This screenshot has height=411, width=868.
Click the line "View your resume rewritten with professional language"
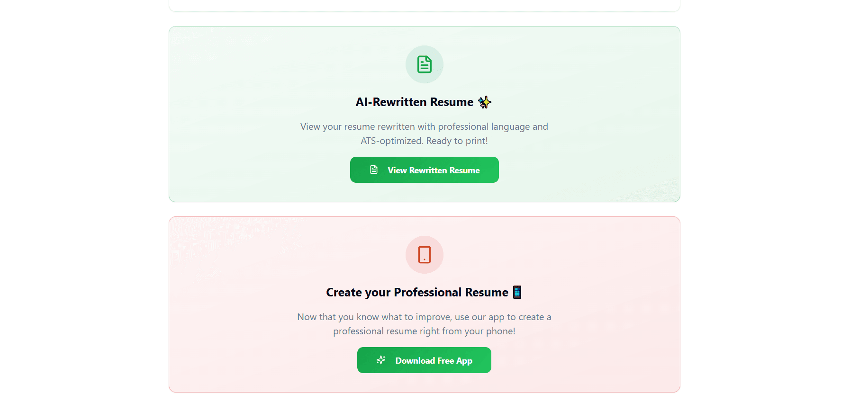424,127
